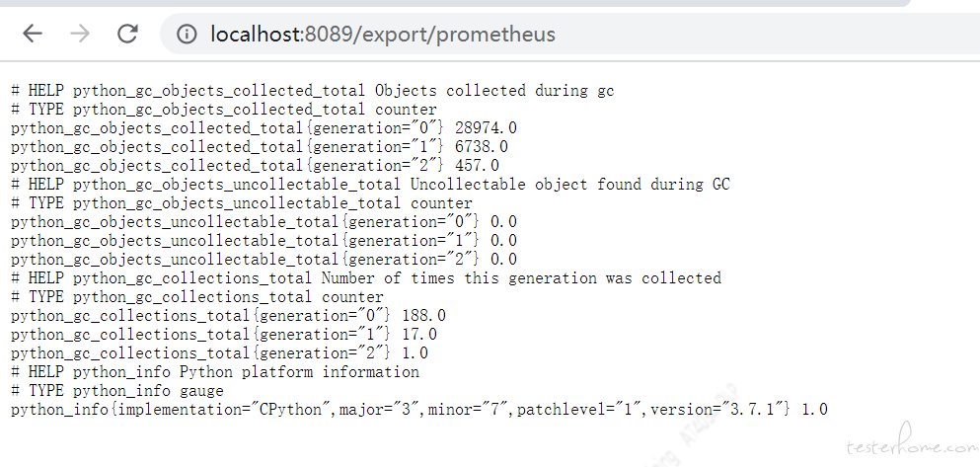The height and width of the screenshot is (467, 980).
Task: Click the browser forward arrow
Action: click(80, 34)
